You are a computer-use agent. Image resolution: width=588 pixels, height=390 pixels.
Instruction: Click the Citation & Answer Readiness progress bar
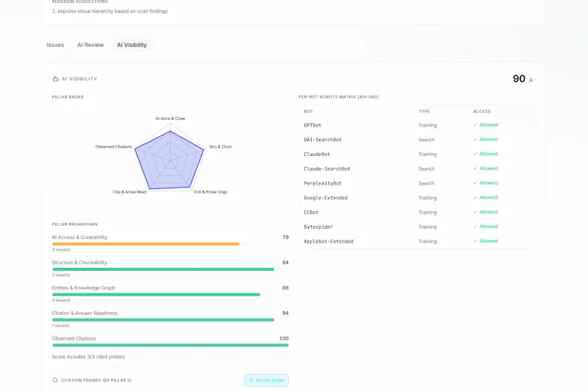pyautogui.click(x=171, y=320)
